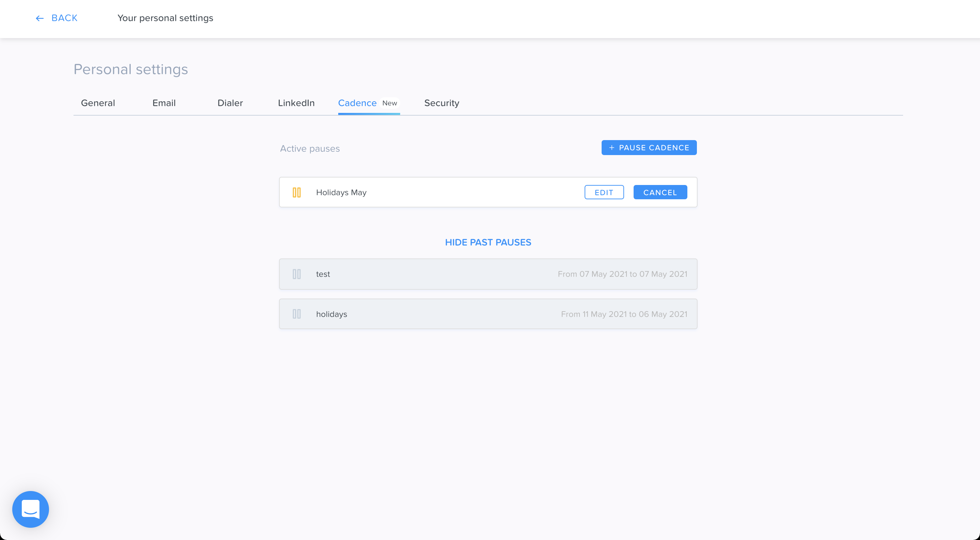Click the grey pause icon for holidays
This screenshot has width=980, height=540.
click(x=296, y=314)
